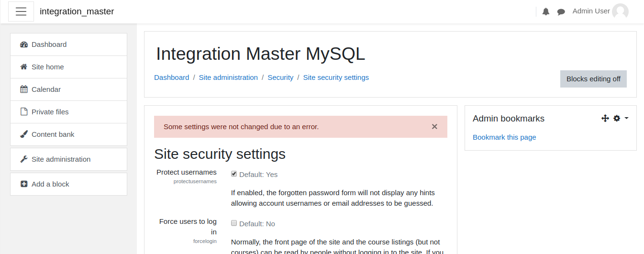Screen dimensions: 644x254
Task: Click the Content bank paintbrush icon
Action: point(24,134)
